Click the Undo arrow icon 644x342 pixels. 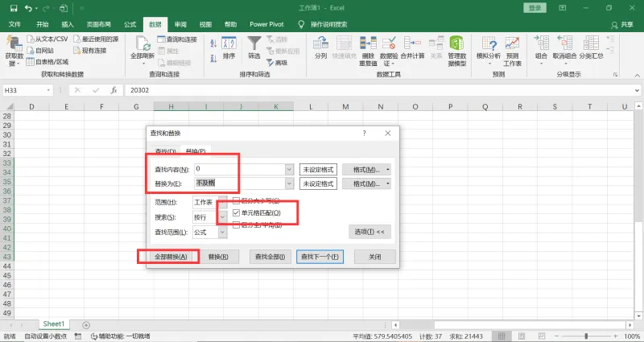(28, 8)
